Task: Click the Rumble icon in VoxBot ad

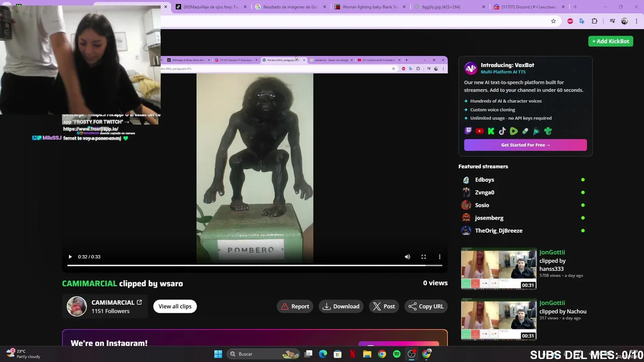Action: point(514,131)
